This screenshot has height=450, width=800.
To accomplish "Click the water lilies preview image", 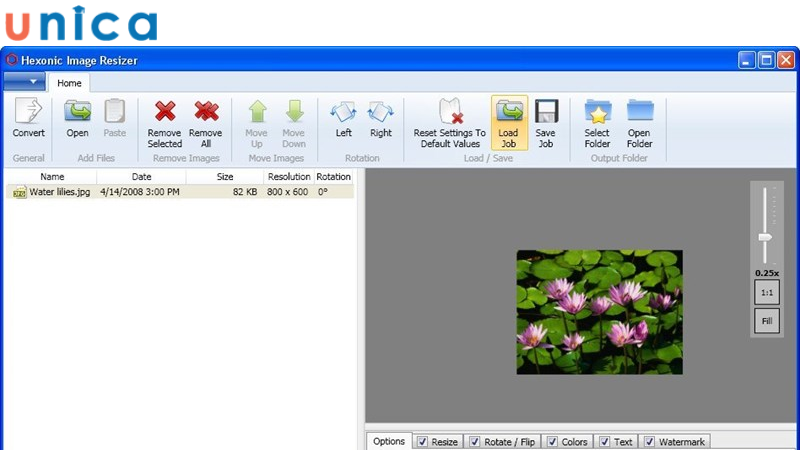I will pyautogui.click(x=599, y=312).
